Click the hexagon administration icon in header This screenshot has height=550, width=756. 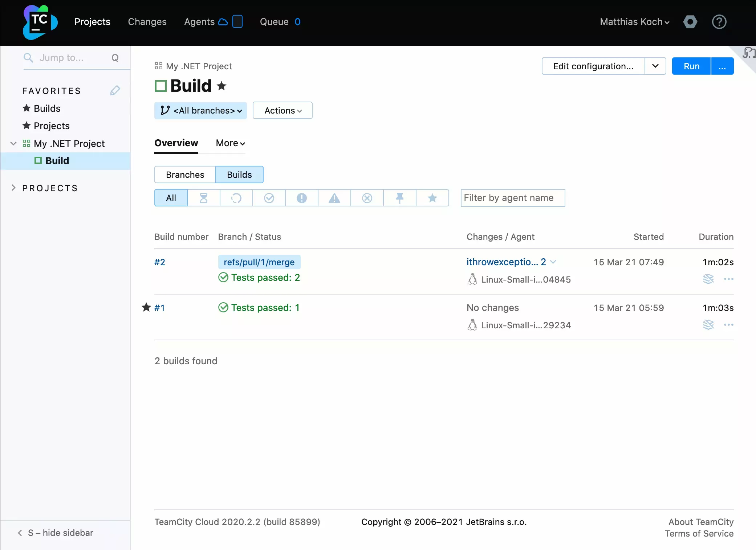click(x=690, y=22)
